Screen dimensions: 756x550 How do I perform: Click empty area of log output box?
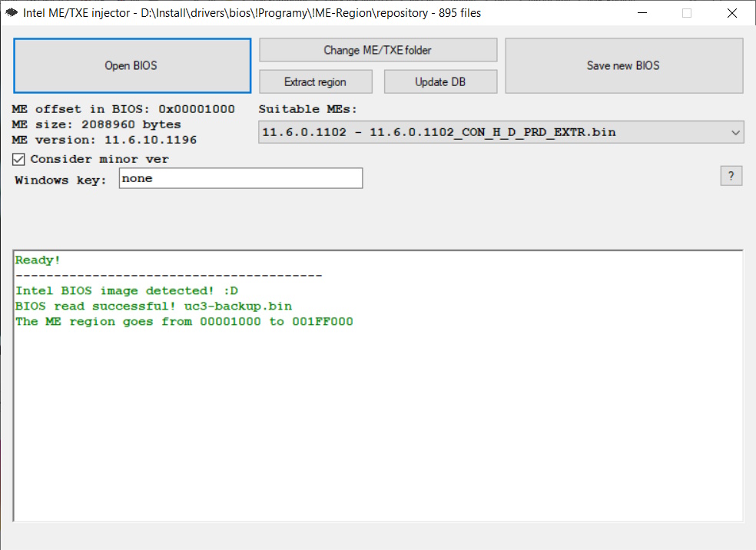376,430
